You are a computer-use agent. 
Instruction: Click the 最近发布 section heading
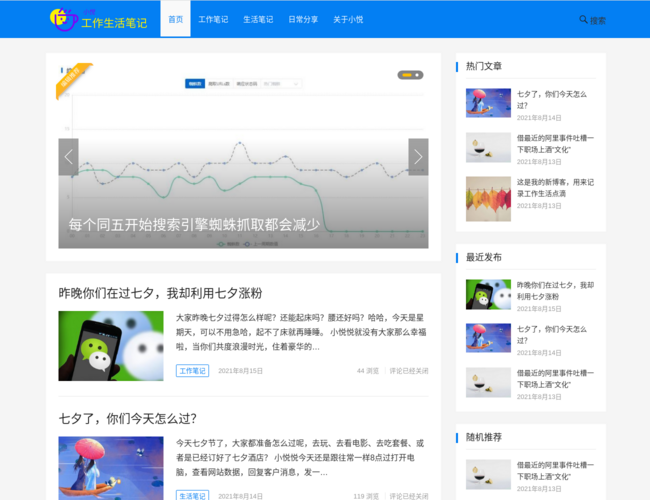(484, 257)
